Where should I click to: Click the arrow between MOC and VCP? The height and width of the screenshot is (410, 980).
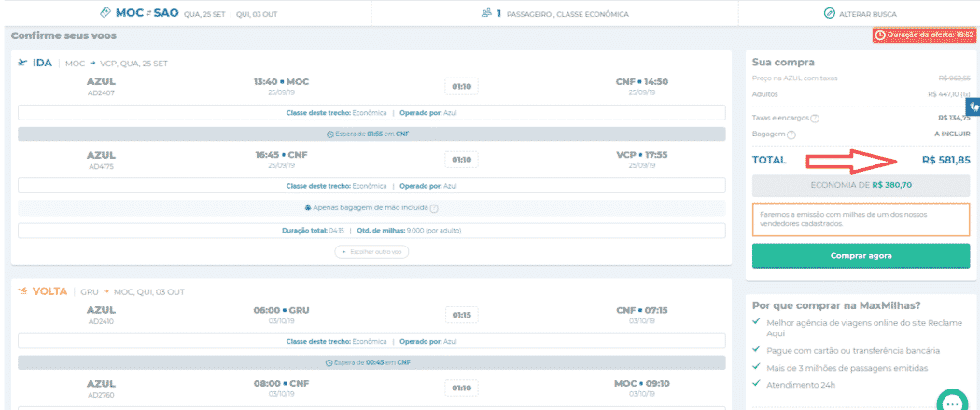(93, 64)
